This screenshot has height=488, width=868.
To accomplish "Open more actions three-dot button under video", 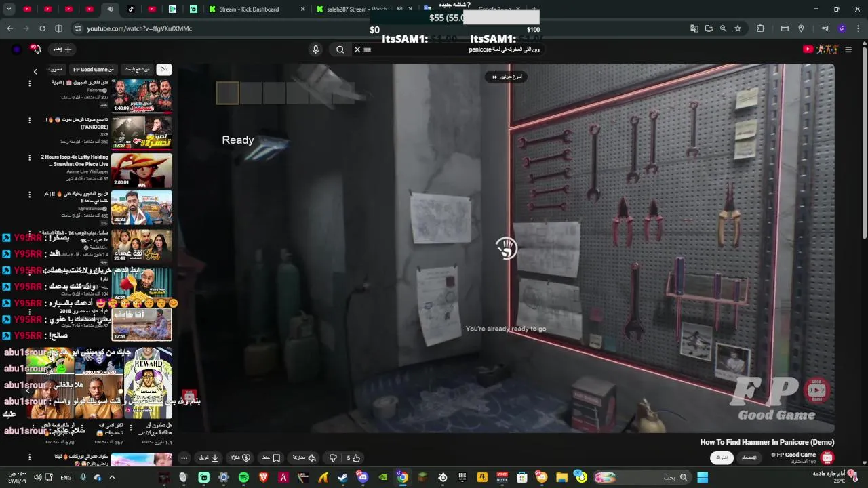I will [184, 457].
